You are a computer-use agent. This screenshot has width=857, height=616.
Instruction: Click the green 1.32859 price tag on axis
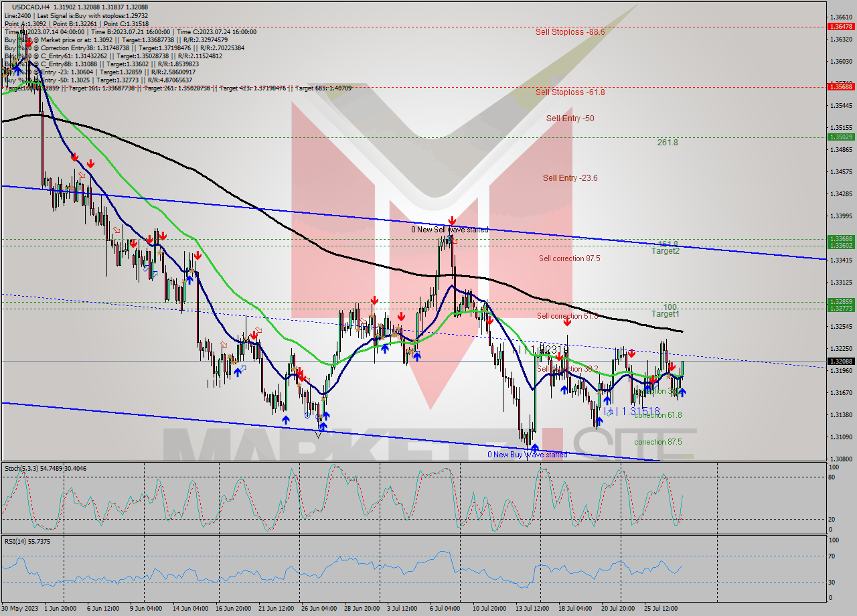840,301
